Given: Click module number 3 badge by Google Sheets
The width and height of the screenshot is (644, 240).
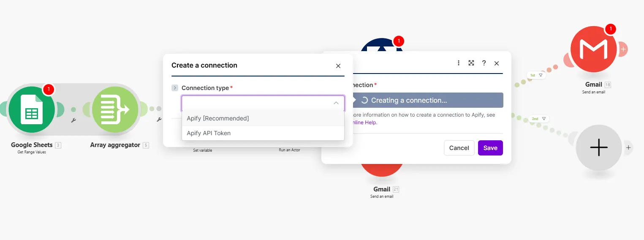Looking at the screenshot, I should pyautogui.click(x=58, y=145).
